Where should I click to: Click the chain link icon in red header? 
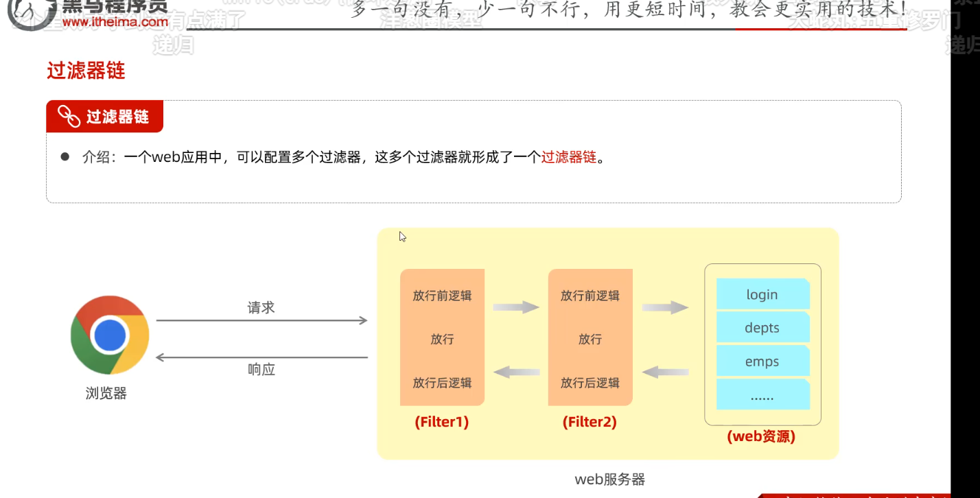[x=69, y=117]
